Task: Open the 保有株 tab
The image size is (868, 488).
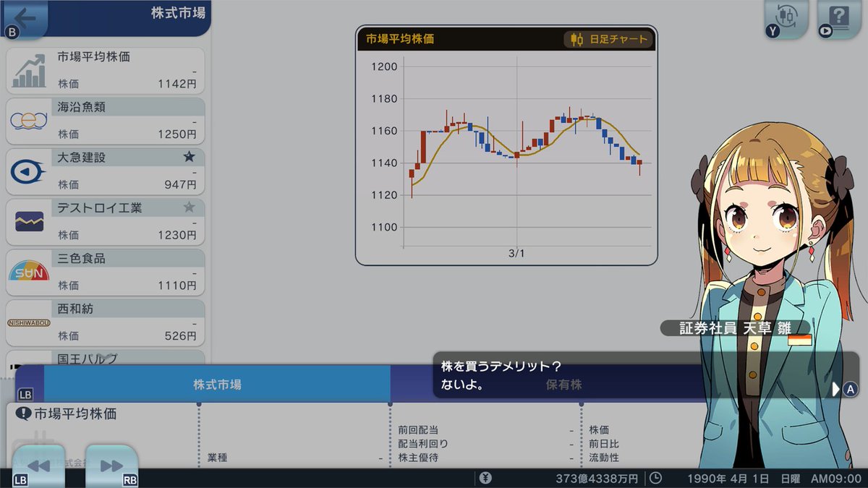Action: (564, 384)
